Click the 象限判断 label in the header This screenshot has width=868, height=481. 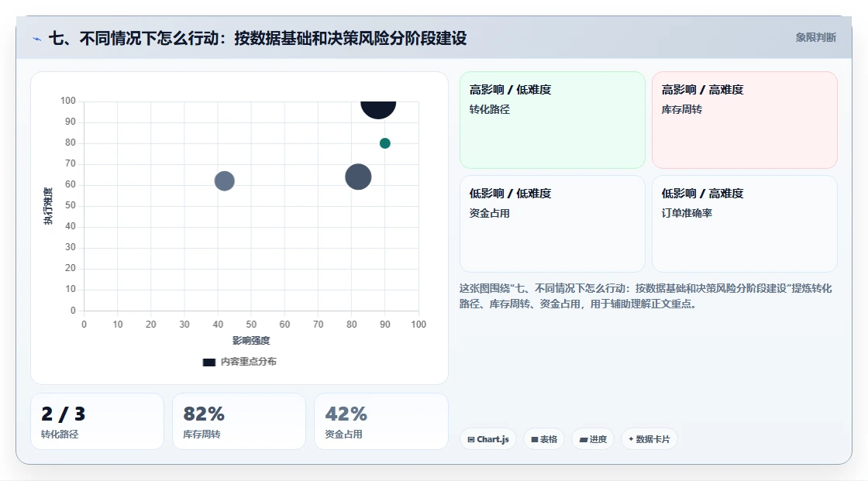[x=815, y=38]
